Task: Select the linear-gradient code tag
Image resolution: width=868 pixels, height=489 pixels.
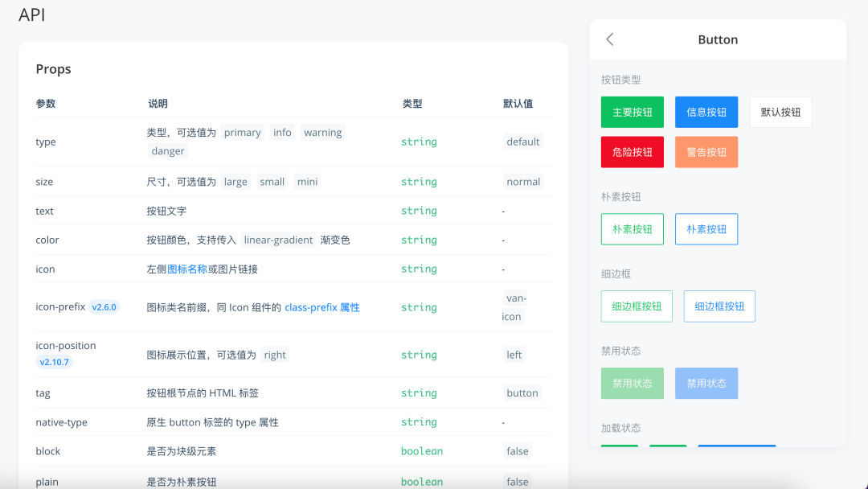Action: tap(278, 240)
